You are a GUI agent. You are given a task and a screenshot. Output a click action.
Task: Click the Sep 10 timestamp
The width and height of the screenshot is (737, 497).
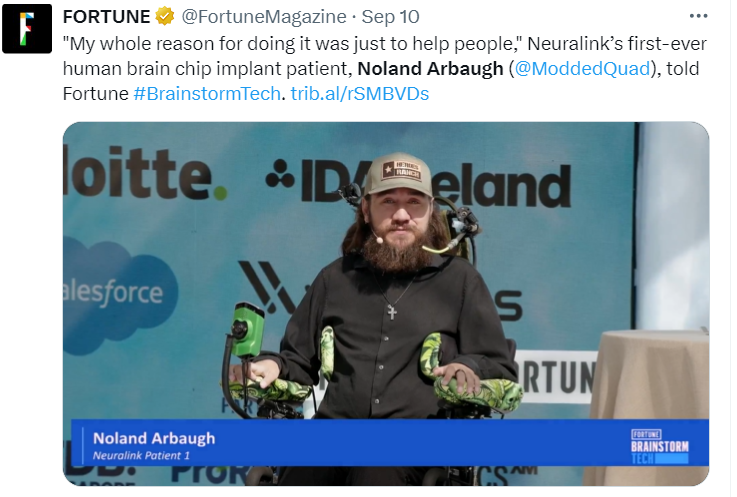(x=390, y=17)
